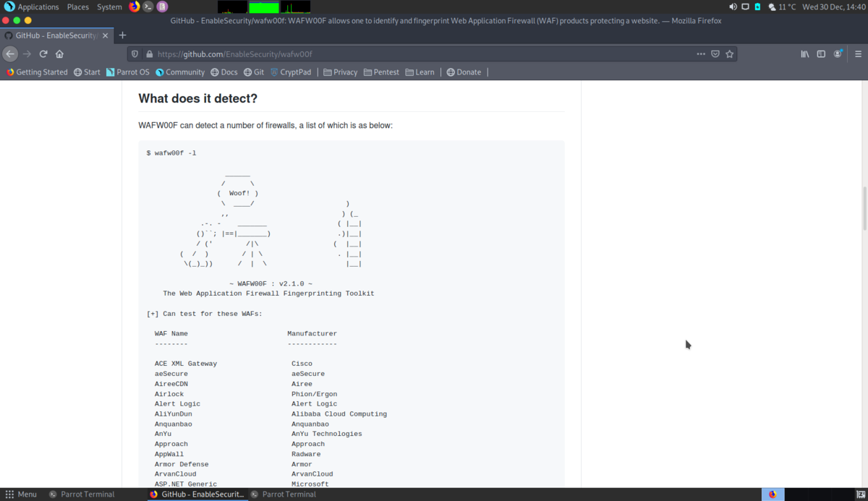Click the forward navigation arrow

click(27, 53)
